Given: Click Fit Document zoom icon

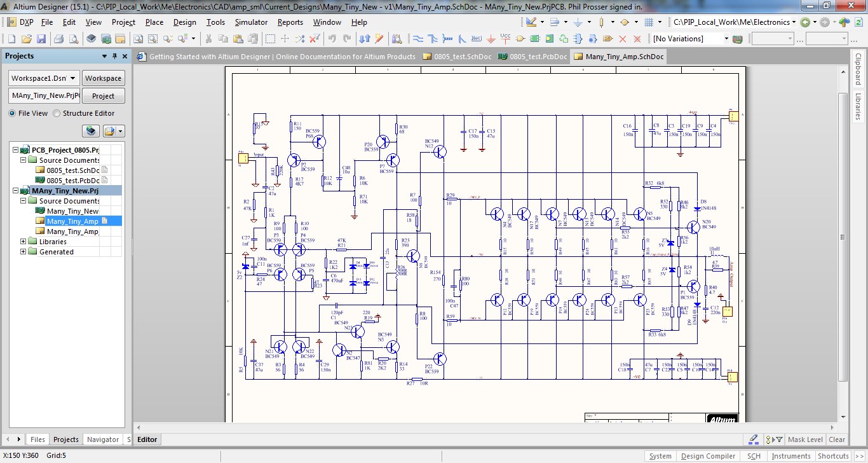Looking at the screenshot, I should [x=138, y=39].
